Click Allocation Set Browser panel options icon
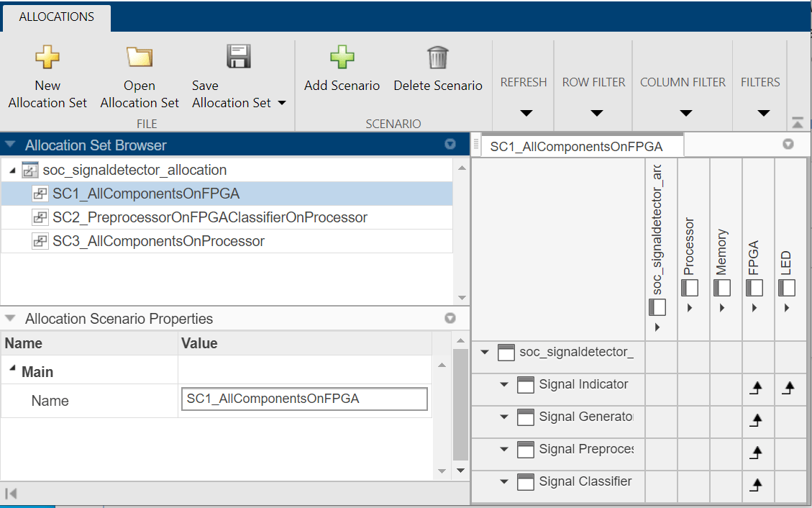Screen dimensions: 812x508 coord(450,145)
